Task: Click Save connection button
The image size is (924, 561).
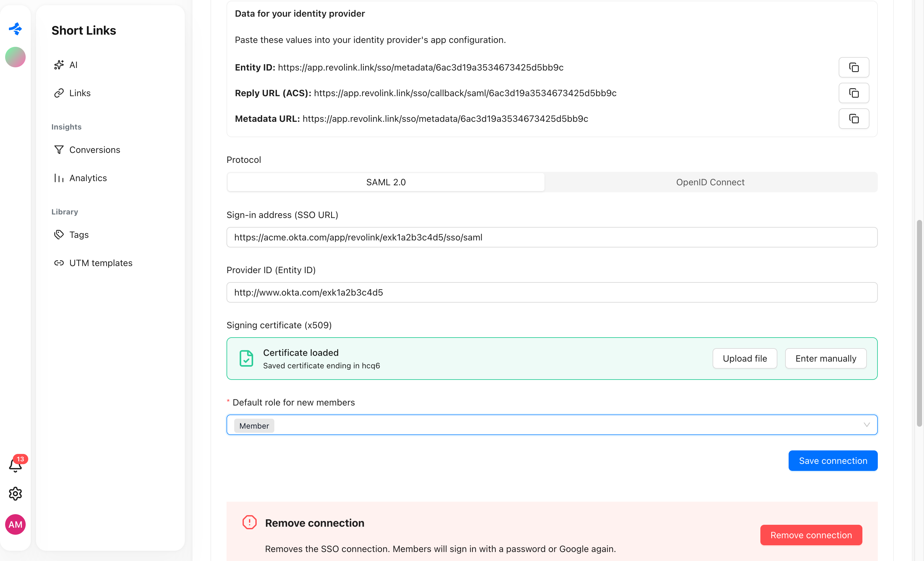Action: [833, 461]
